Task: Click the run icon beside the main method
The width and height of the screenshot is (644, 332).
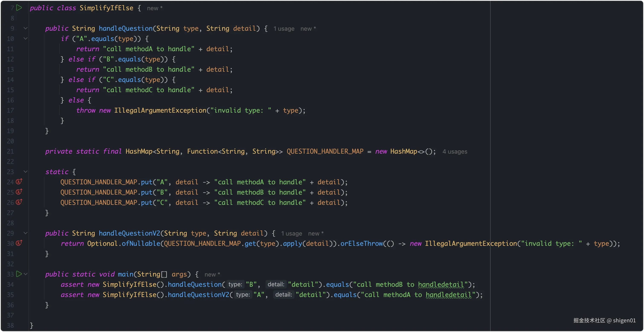Action: 19,274
